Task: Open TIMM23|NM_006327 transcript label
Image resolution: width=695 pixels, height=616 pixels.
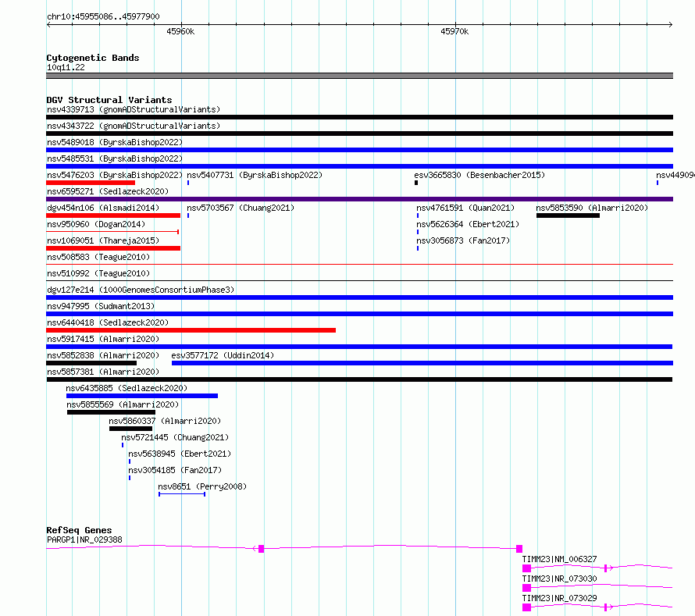Action: (x=559, y=559)
